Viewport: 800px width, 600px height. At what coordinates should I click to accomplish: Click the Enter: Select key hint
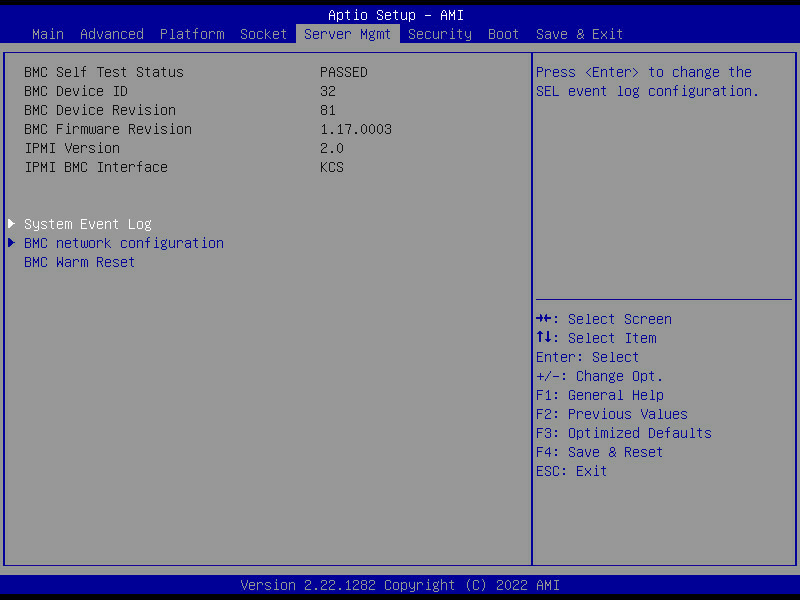click(587, 357)
